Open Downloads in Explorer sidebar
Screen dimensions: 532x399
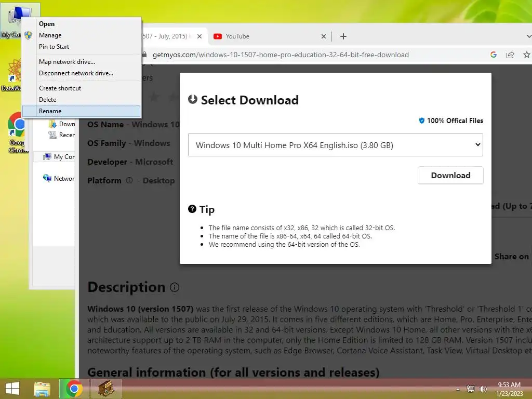coord(62,124)
